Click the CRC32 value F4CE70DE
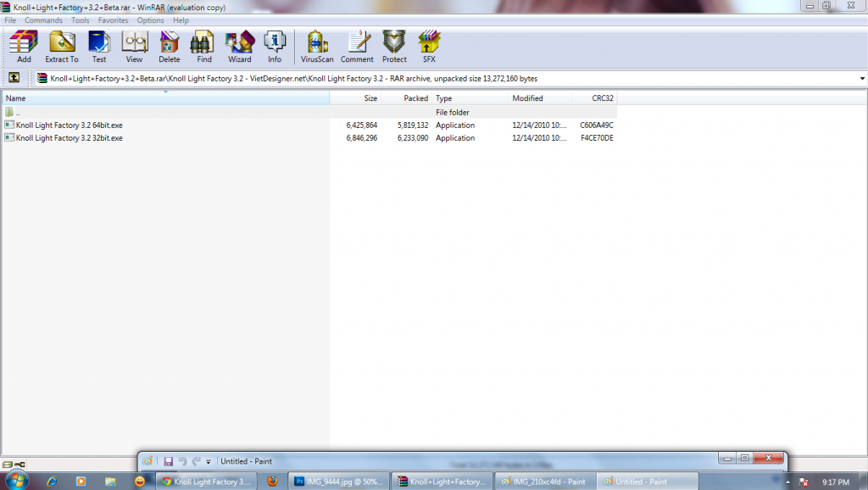 [597, 138]
